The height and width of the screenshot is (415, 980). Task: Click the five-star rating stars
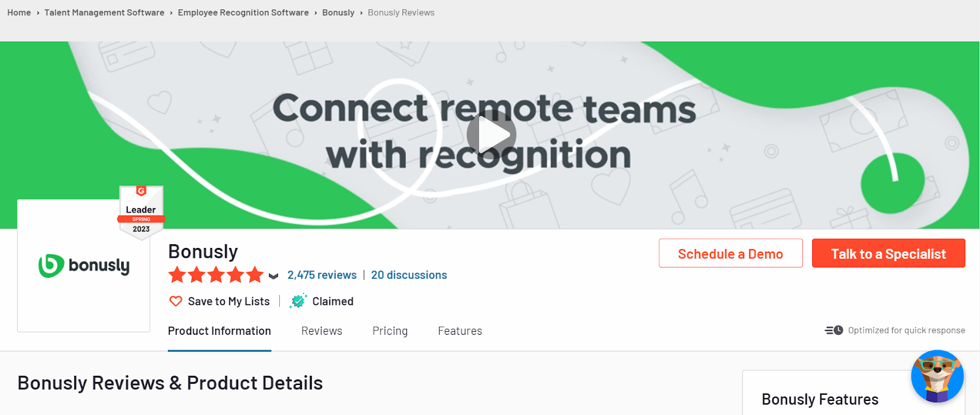tap(216, 275)
